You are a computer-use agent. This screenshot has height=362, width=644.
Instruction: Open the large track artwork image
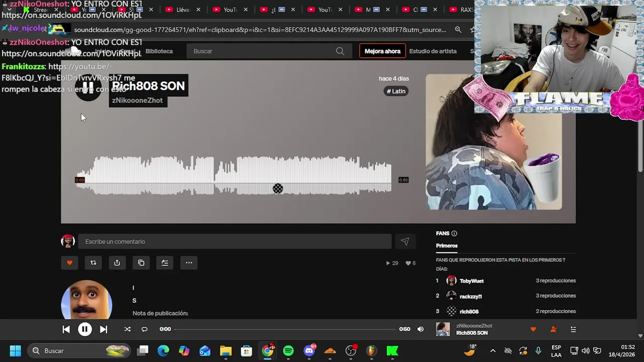[x=494, y=142]
